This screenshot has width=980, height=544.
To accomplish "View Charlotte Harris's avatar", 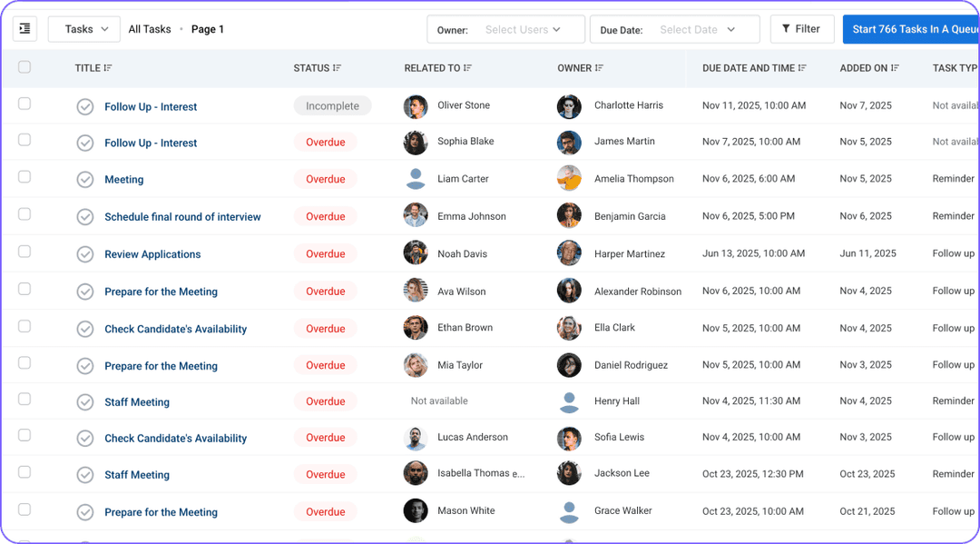I will coord(569,105).
